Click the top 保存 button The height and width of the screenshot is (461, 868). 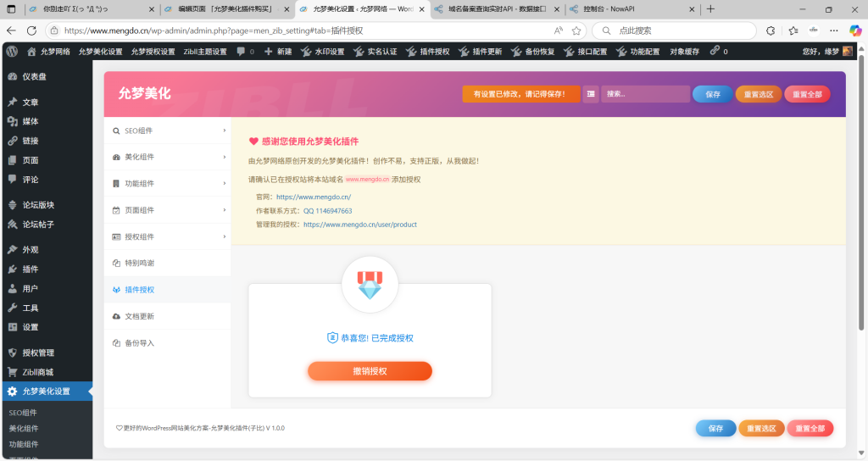(712, 94)
